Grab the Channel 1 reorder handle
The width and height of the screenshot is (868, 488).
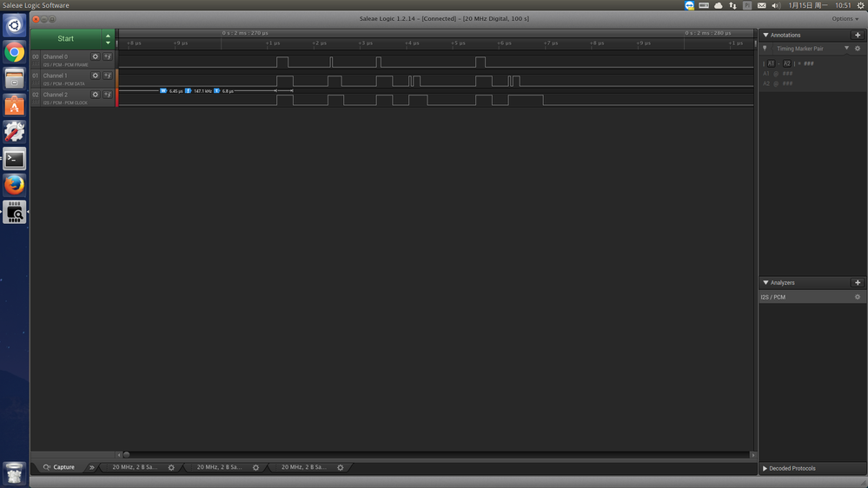coord(36,83)
